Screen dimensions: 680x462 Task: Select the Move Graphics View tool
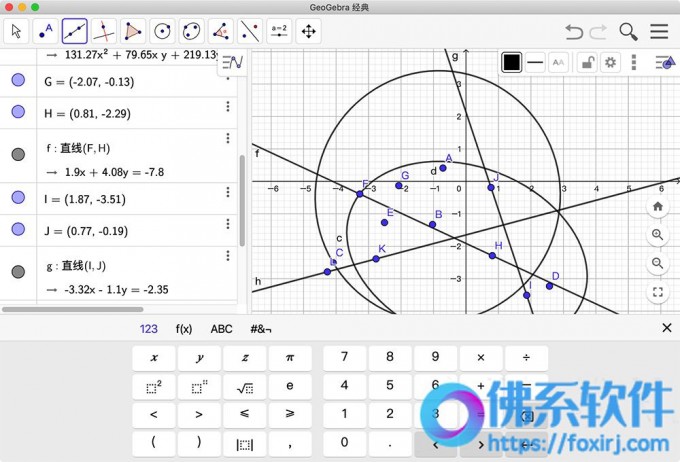click(x=308, y=31)
